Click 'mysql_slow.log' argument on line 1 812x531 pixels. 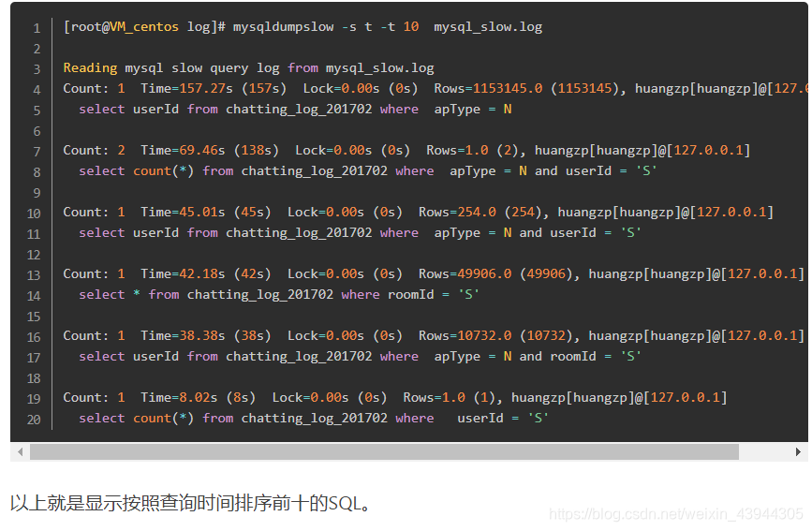[488, 27]
